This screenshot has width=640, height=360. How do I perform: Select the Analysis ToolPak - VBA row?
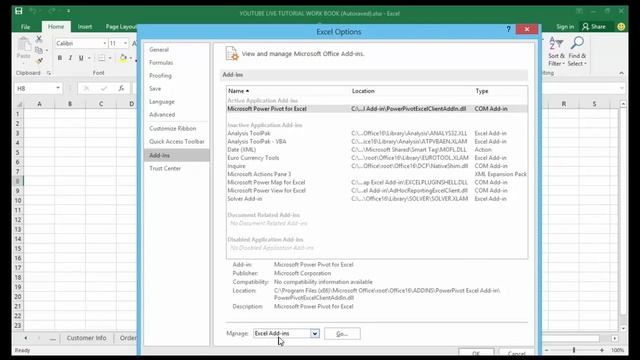pyautogui.click(x=377, y=142)
